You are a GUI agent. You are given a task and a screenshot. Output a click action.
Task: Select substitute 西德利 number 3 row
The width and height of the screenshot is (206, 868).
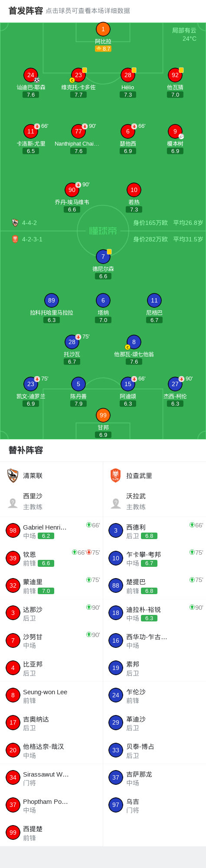click(154, 530)
